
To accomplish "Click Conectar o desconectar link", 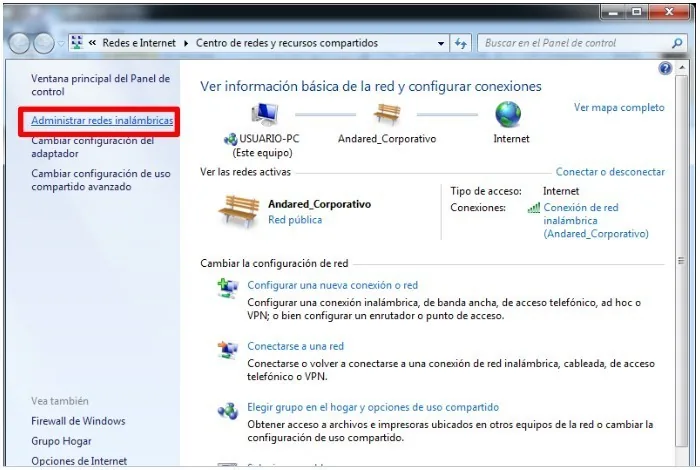I will click(610, 172).
